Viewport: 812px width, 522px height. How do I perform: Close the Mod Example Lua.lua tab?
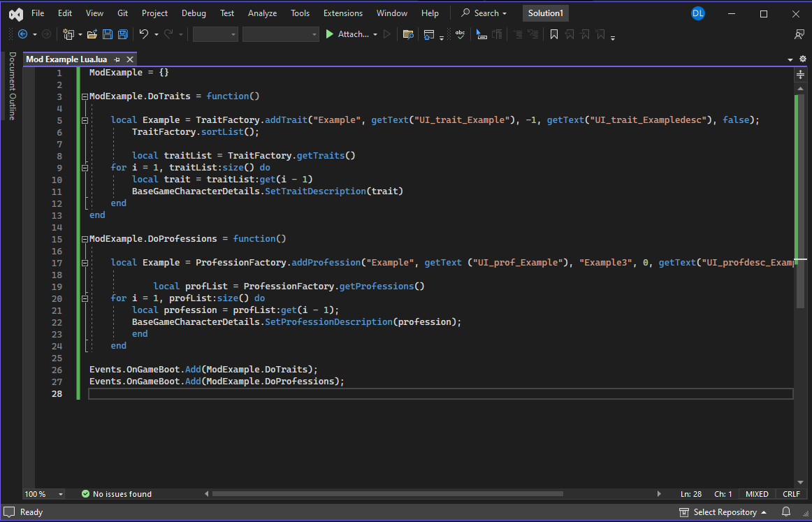(x=130, y=59)
